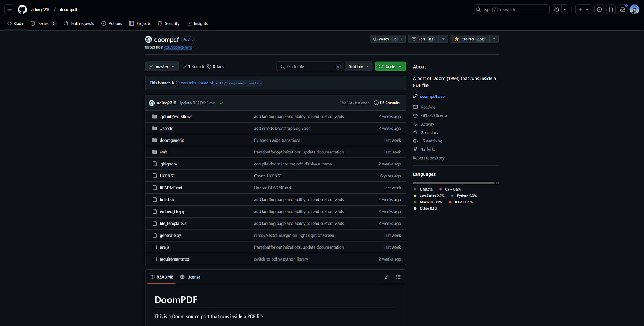
Task: Click the 1 Branch link
Action: tap(193, 66)
